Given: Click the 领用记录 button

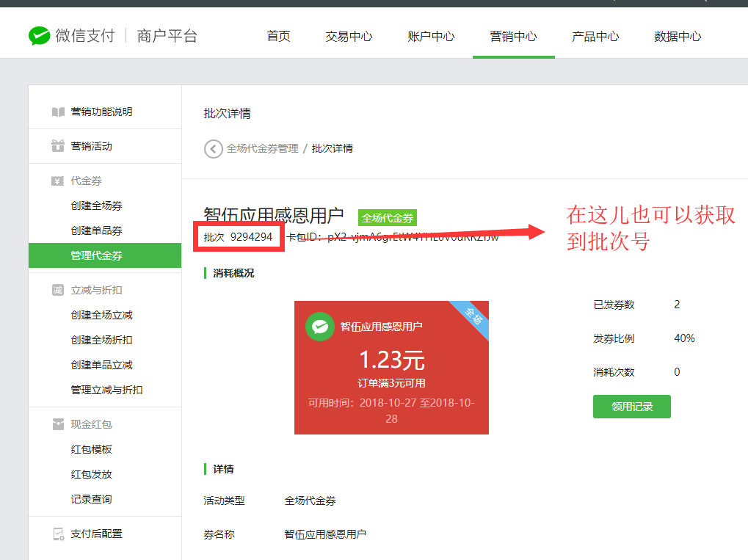Looking at the screenshot, I should coord(631,407).
